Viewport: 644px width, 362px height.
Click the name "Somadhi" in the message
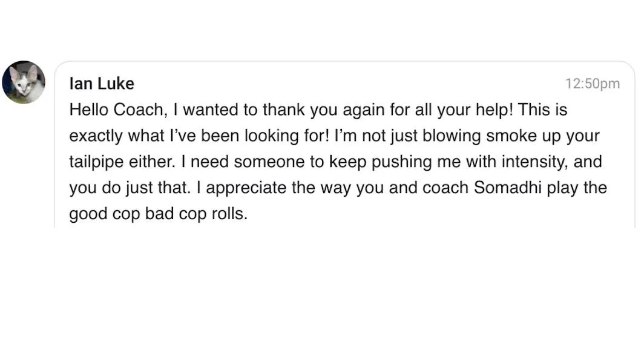click(508, 188)
